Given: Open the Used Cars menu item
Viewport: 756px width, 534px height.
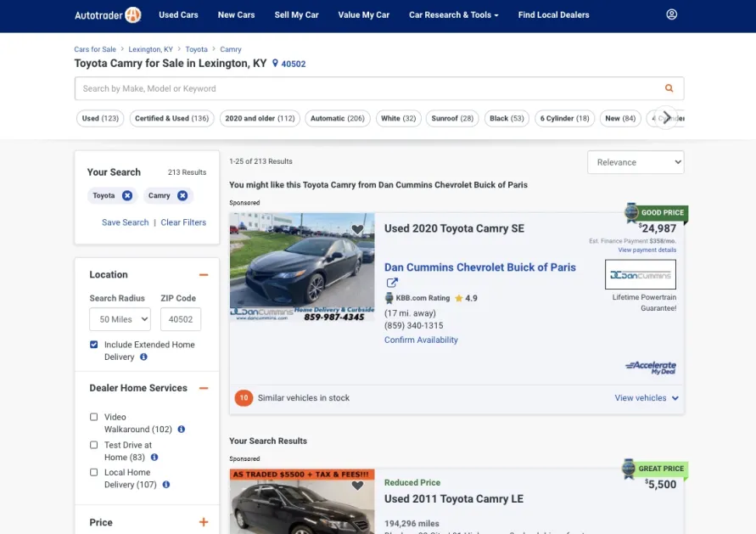Looking at the screenshot, I should [x=178, y=15].
